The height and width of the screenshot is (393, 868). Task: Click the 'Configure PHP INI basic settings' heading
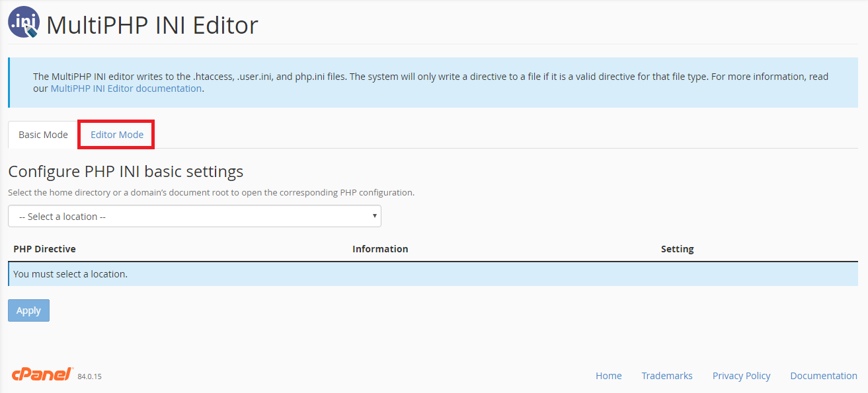tap(126, 172)
